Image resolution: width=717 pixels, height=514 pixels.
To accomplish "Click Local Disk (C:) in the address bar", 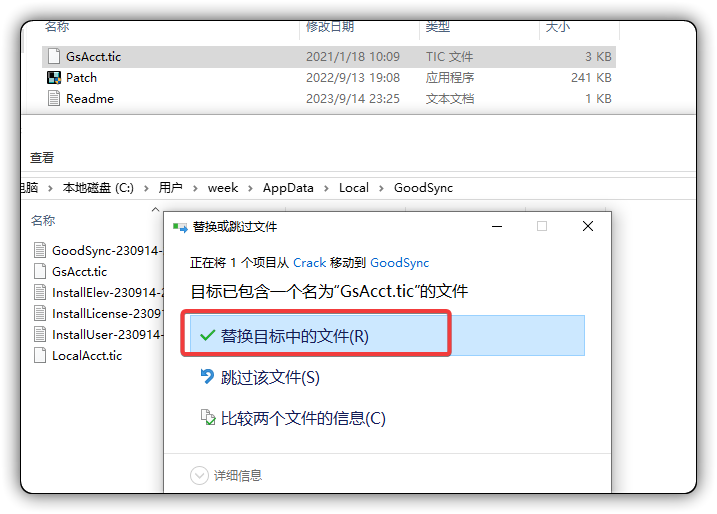I will point(98,187).
